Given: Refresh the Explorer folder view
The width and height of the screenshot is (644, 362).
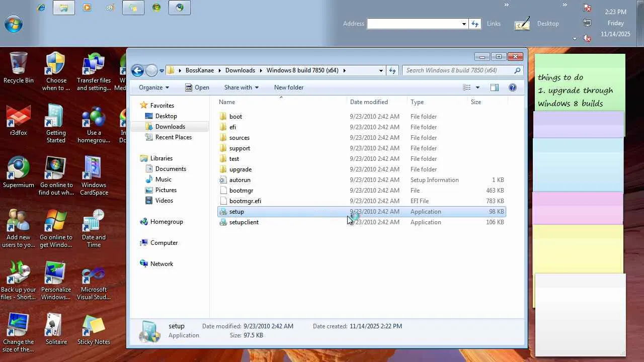Looking at the screenshot, I should [x=392, y=70].
